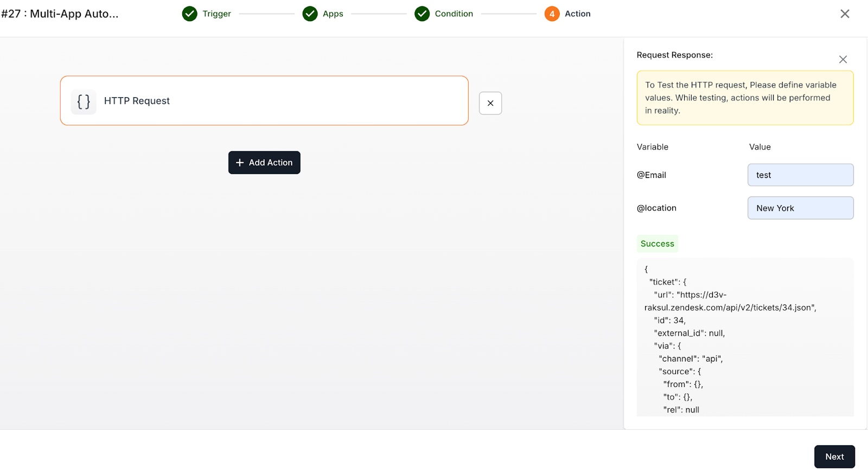Close the Request Response panel
Image resolution: width=868 pixels, height=476 pixels.
843,59
